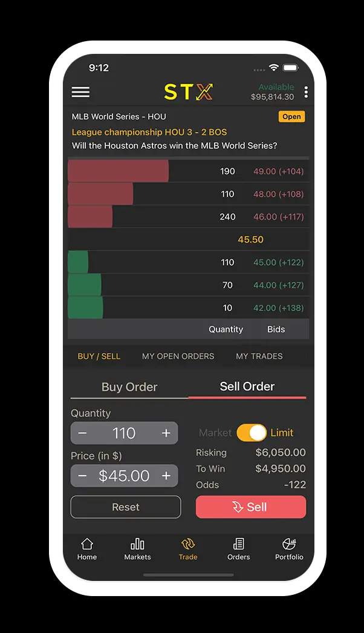Increase the Quantity using the plus stepper

click(x=165, y=433)
